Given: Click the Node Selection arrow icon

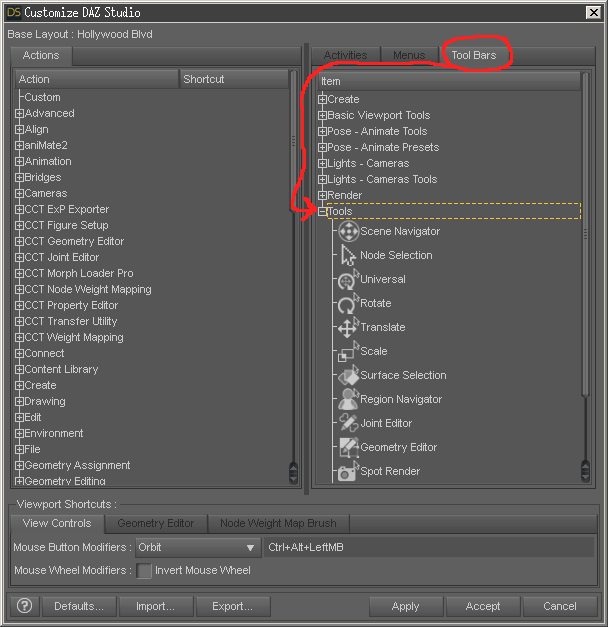Looking at the screenshot, I should tap(348, 256).
